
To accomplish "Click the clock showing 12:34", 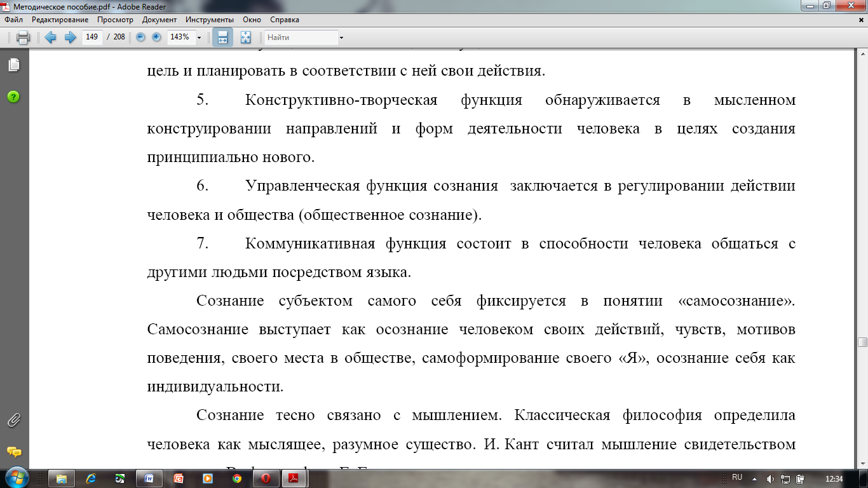I will pos(834,478).
